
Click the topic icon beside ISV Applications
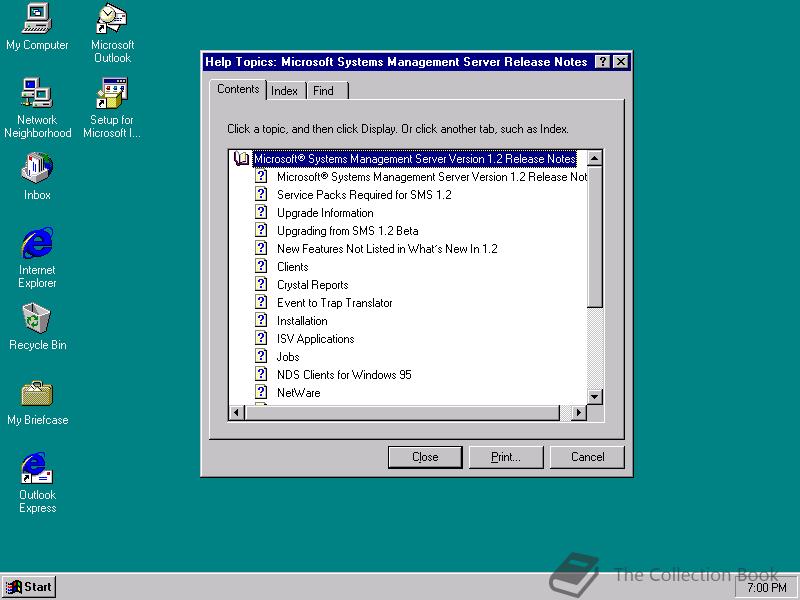(261, 338)
